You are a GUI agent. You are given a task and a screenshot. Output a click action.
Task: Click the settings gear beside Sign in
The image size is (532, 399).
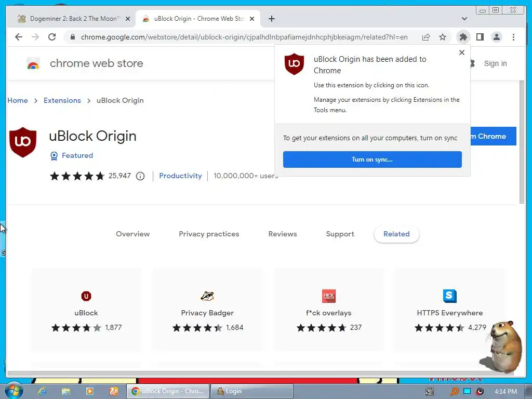[x=472, y=63]
